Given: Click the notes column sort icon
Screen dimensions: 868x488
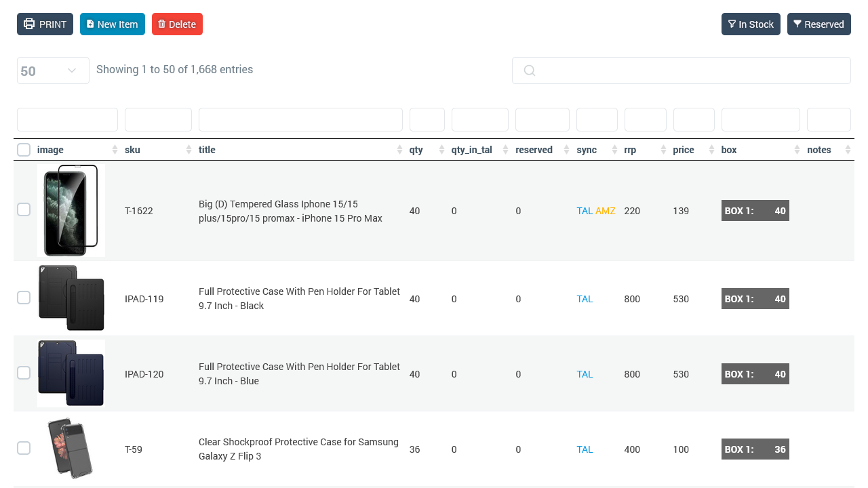Looking at the screenshot, I should (848, 150).
